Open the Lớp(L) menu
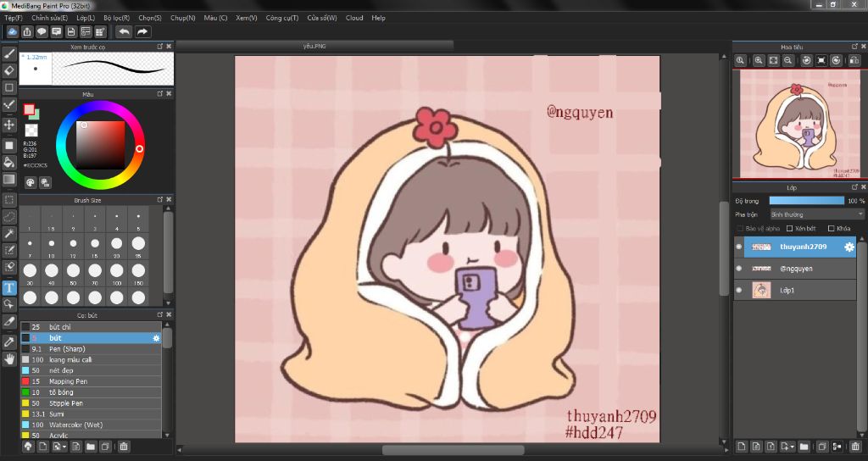 coord(86,18)
